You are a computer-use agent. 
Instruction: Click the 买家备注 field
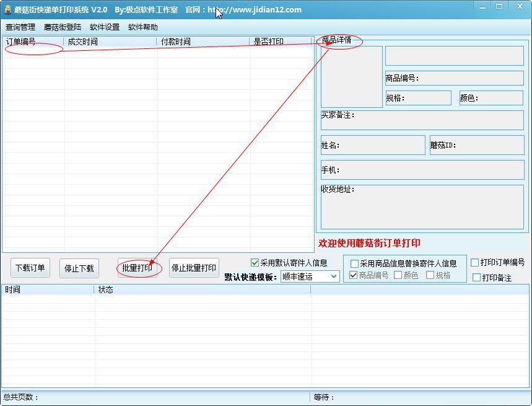click(422, 120)
